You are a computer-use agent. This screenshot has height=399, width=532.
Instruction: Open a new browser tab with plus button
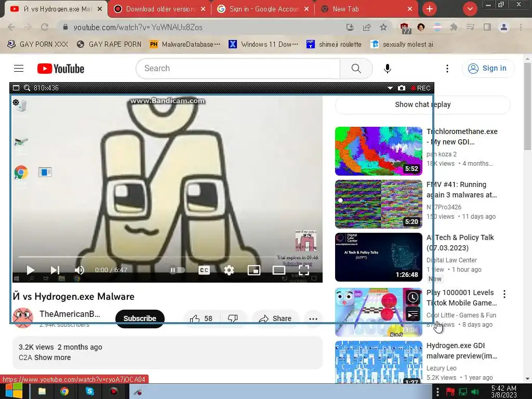(x=430, y=9)
